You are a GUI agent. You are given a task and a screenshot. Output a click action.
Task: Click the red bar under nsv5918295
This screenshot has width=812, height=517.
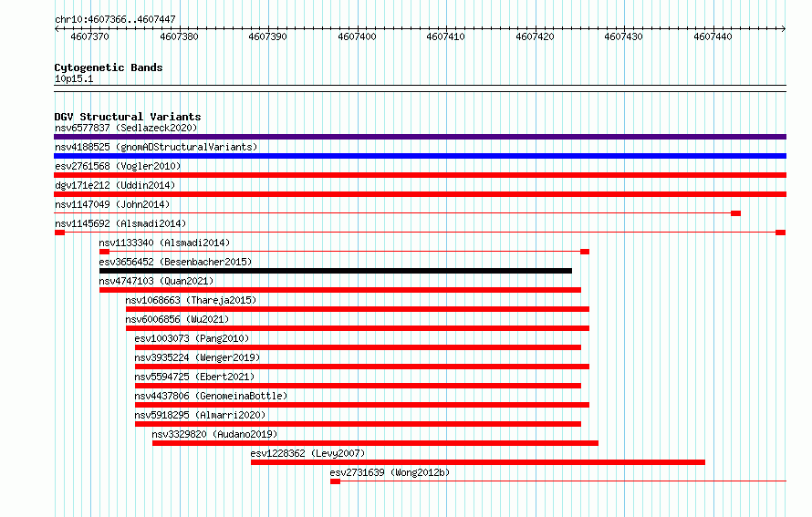[x=358, y=424]
